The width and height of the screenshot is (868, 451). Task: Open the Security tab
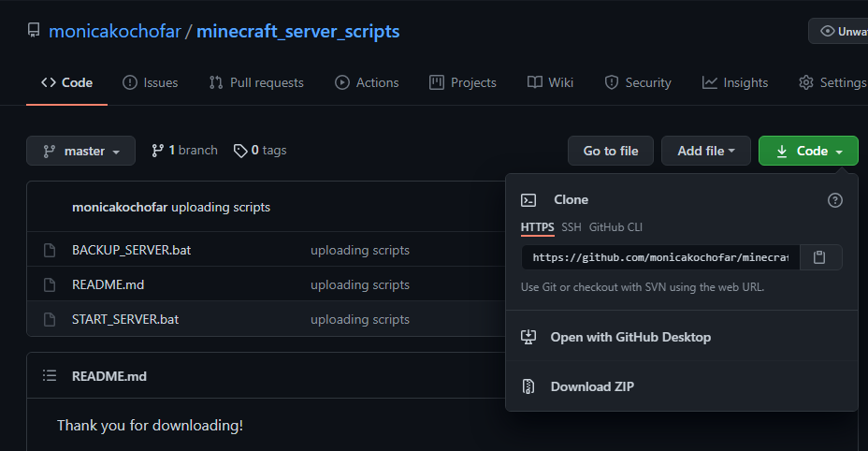[638, 82]
